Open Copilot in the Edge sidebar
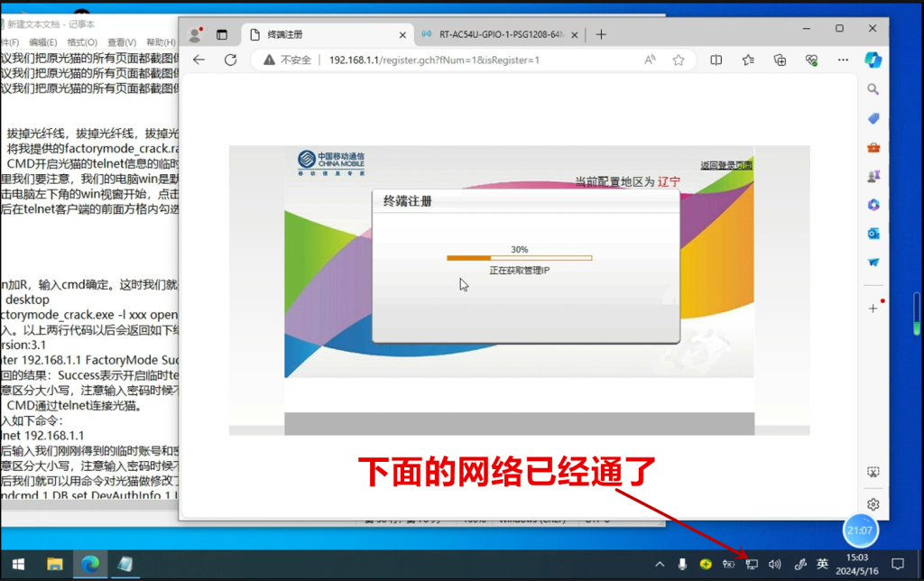Viewport: 924px width, 581px height. point(873,59)
